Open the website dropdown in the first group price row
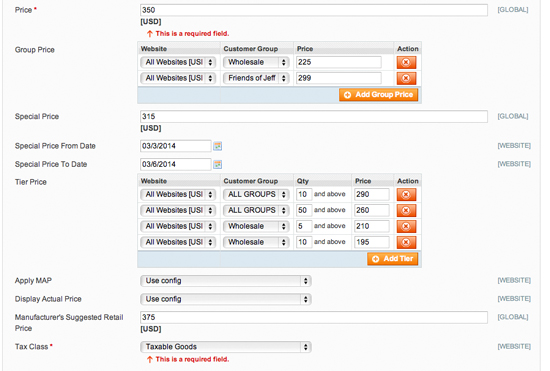Screen dimensions: 550x371 click(x=178, y=62)
